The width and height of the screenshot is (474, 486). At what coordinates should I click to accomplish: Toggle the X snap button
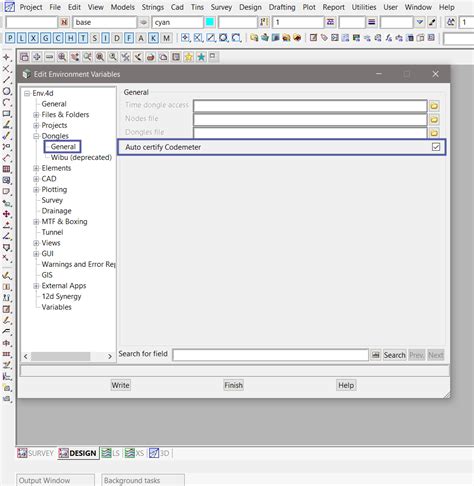coord(33,38)
